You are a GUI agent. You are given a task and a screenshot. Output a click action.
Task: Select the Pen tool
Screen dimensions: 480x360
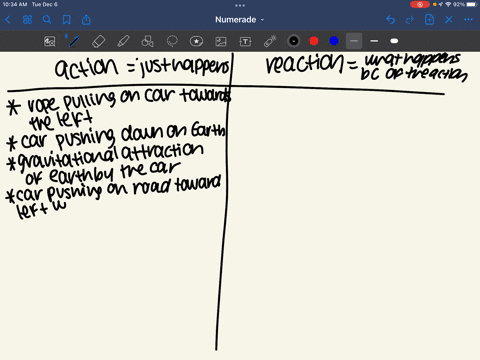coord(74,41)
